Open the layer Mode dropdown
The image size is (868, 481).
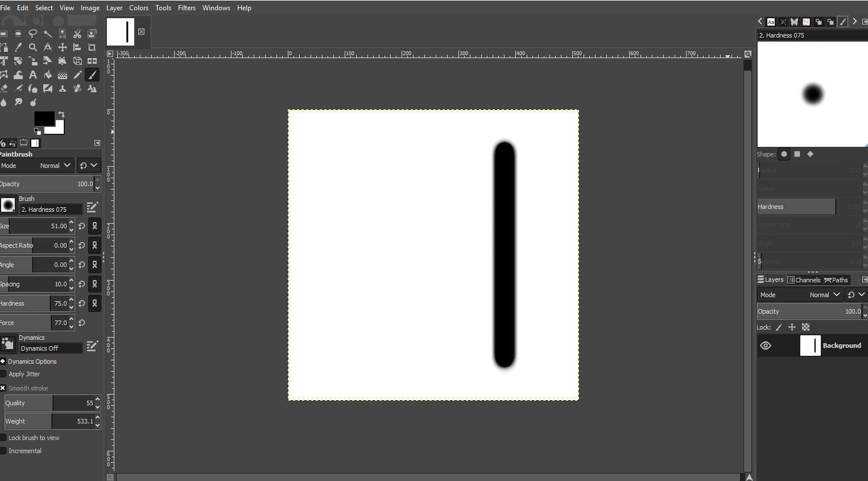[x=800, y=295]
